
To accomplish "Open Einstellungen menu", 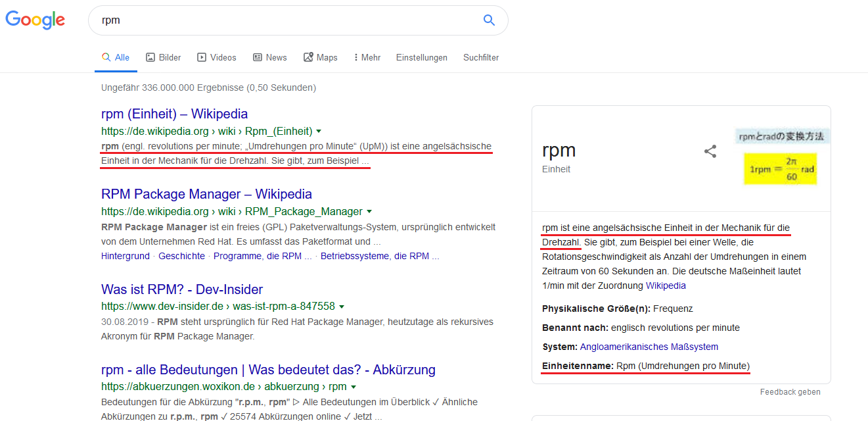I will [x=422, y=58].
